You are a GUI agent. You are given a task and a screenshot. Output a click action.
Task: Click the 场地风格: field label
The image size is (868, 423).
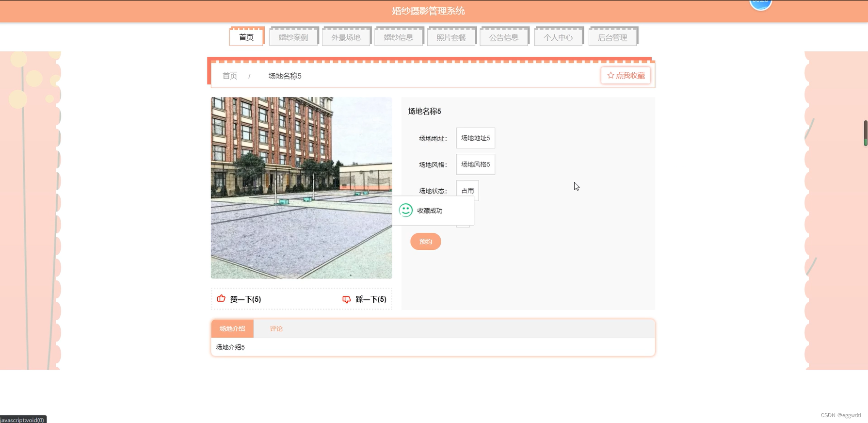(x=433, y=164)
